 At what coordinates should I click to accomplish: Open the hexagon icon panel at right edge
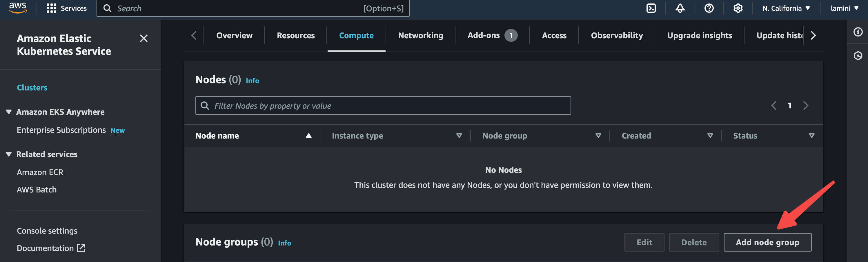pos(858,56)
